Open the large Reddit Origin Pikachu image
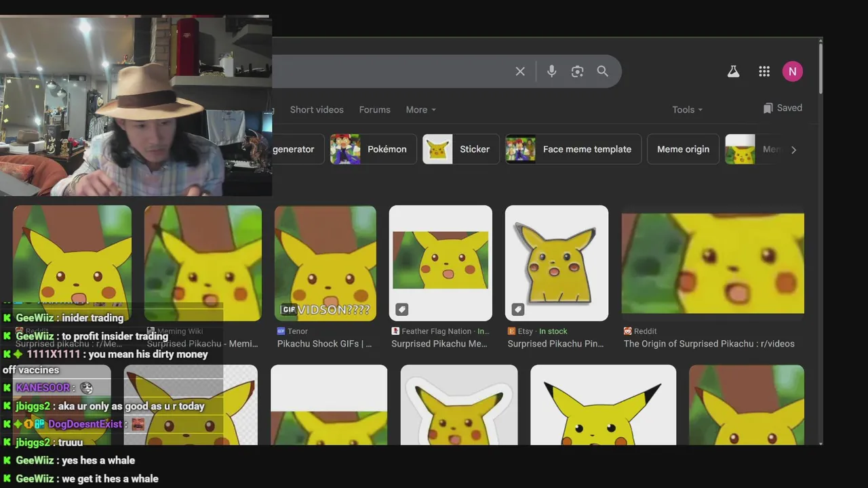 [x=713, y=264]
